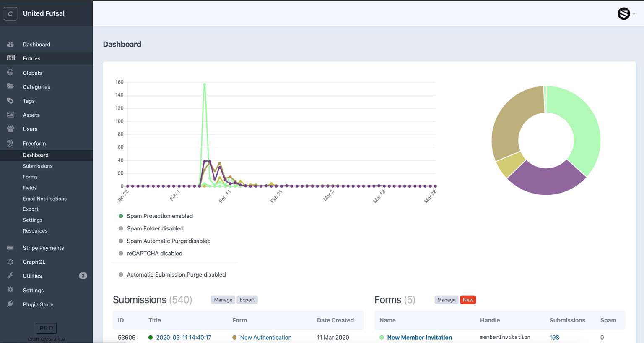Viewport: 644px width, 343px height.
Task: Click the Globals globe icon
Action: point(10,72)
